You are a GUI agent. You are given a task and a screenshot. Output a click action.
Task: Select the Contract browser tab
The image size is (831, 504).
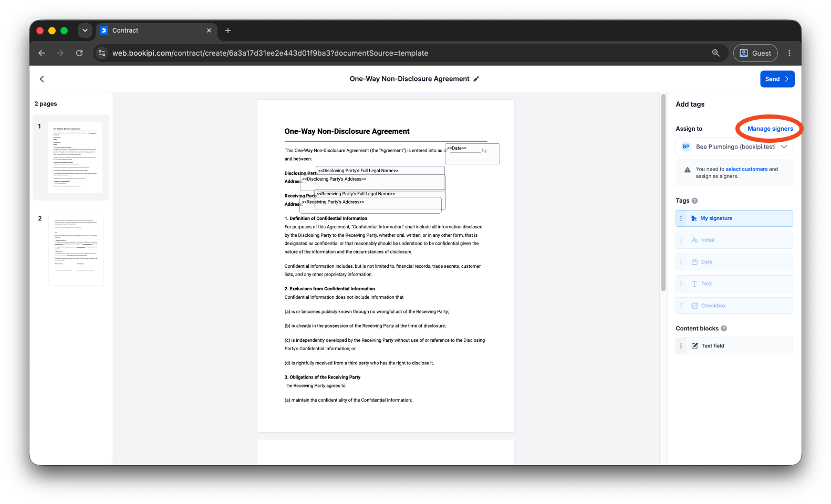tap(156, 30)
